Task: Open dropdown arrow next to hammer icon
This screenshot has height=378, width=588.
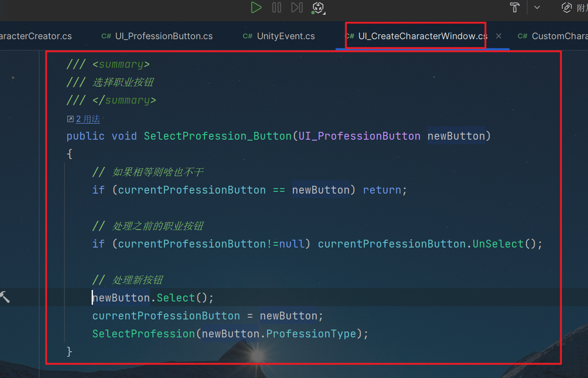Action: coord(537,7)
